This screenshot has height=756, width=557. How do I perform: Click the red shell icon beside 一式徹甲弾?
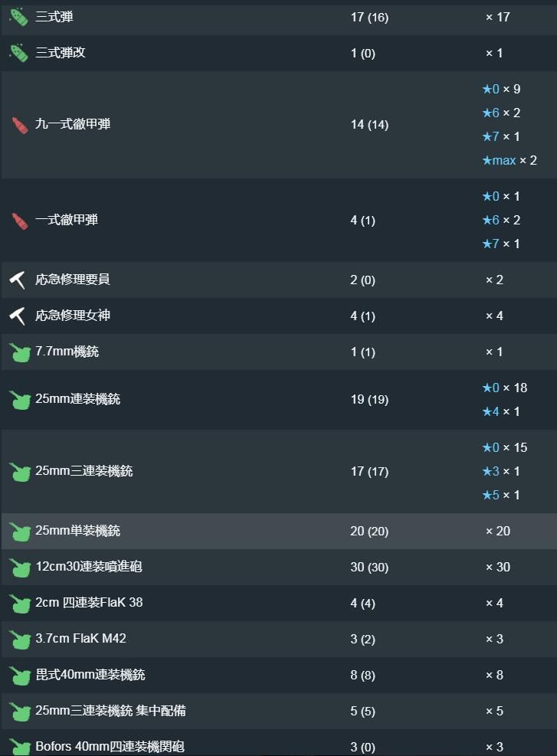[20, 221]
